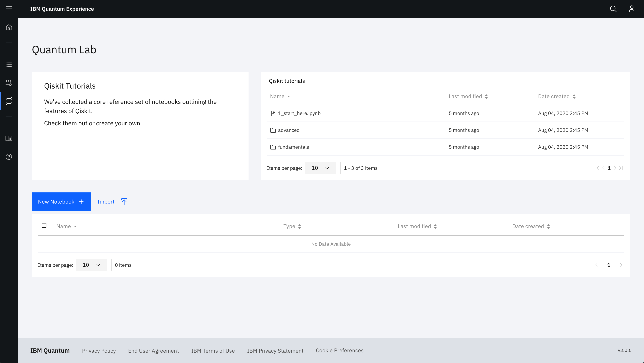Screen dimensions: 644x363
Task: Sort notebooks table by Type
Action: pyautogui.click(x=292, y=226)
